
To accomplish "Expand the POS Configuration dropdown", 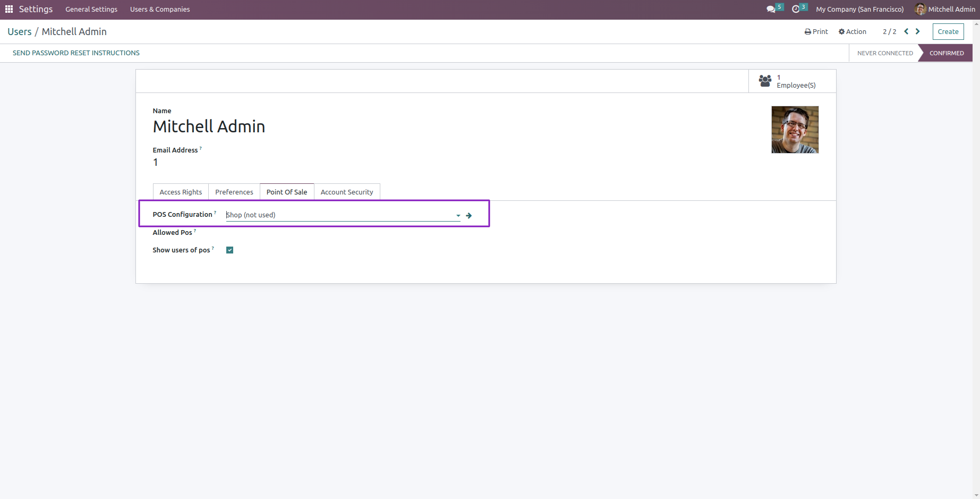I will tap(457, 215).
